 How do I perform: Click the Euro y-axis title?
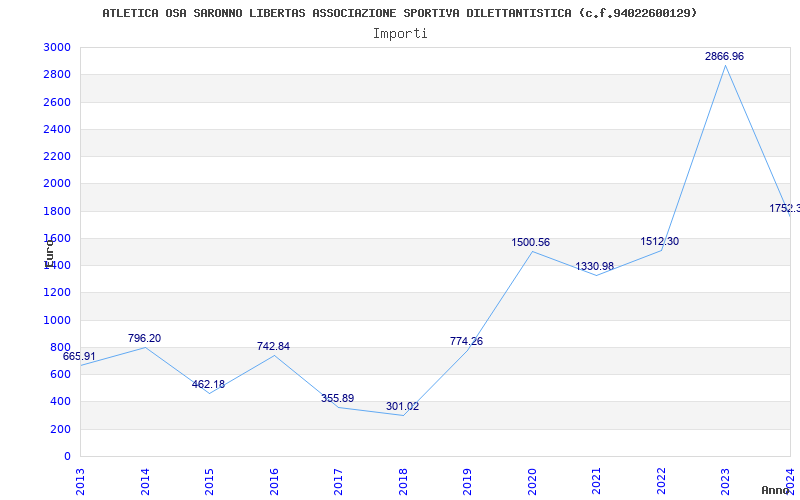click(x=48, y=251)
